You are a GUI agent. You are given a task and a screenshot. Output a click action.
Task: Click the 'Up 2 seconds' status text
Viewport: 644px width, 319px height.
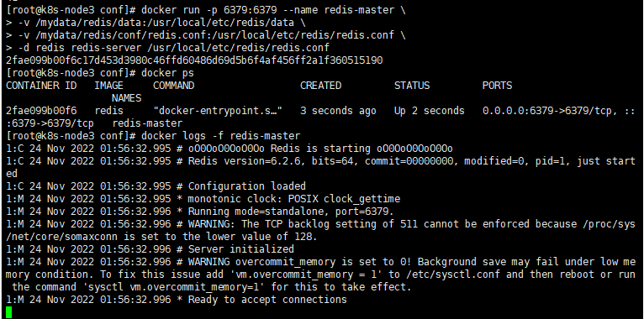430,111
